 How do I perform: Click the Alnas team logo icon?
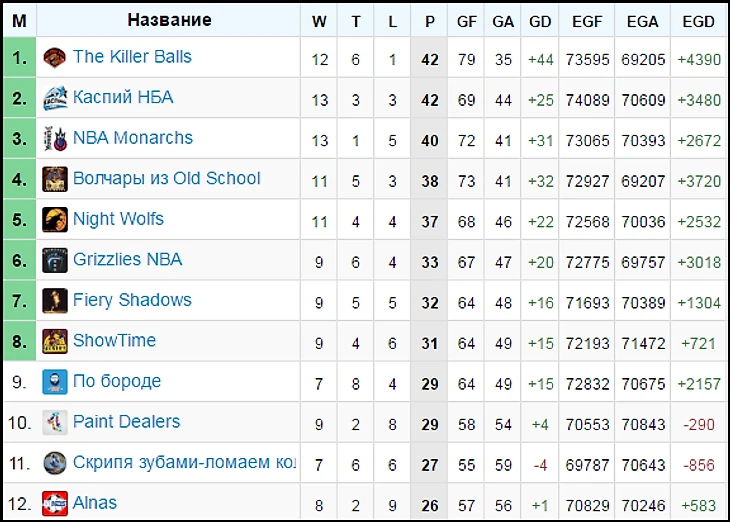[x=55, y=503]
